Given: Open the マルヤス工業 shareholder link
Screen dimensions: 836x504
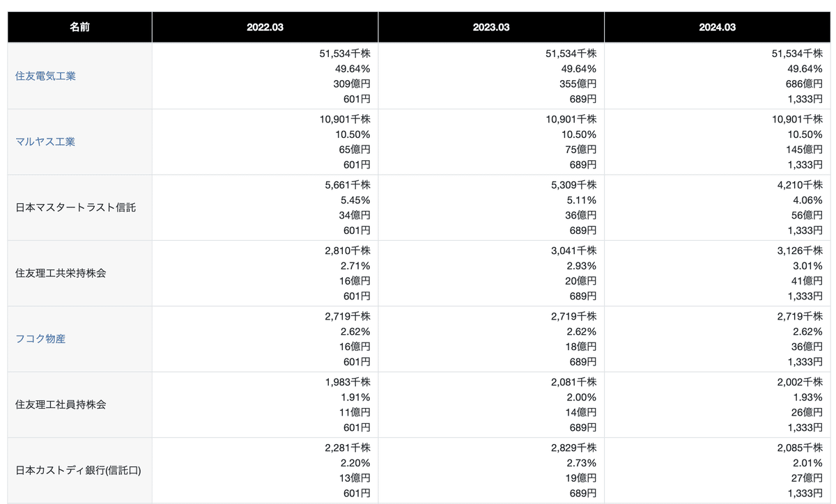Looking at the screenshot, I should coord(45,142).
